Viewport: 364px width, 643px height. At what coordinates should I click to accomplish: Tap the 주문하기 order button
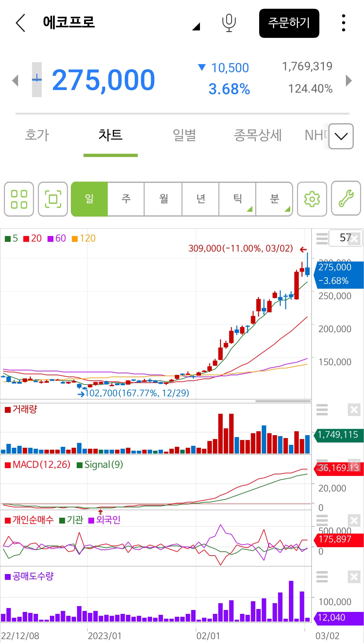[289, 23]
